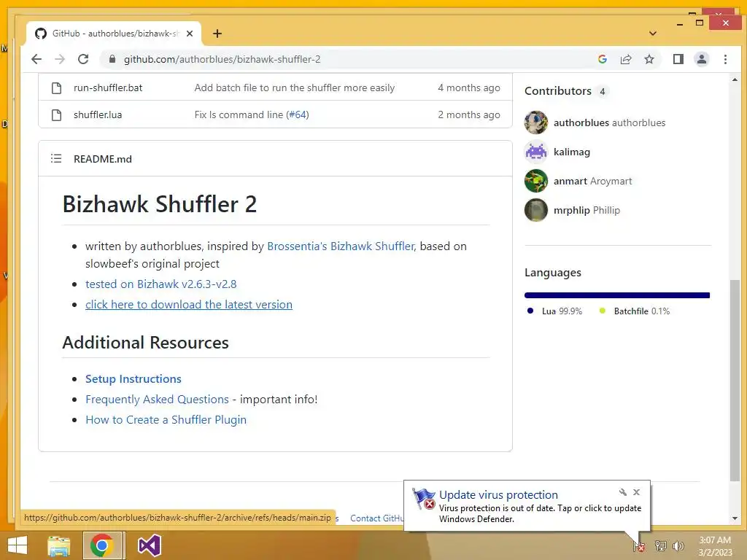Viewport: 747px width, 560px height.
Task: Open Brossentia's Bizhawk Shuffler link
Action: point(341,246)
